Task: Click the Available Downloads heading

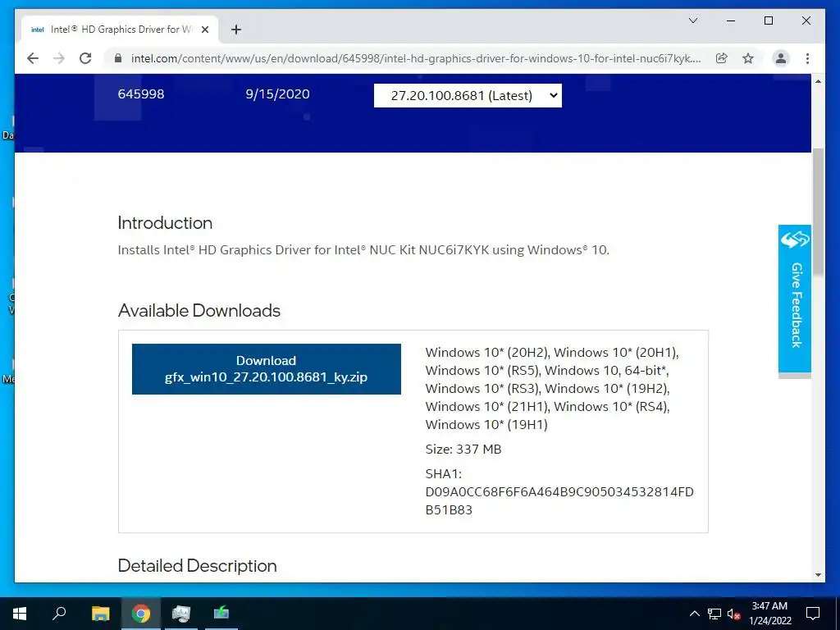Action: point(199,310)
